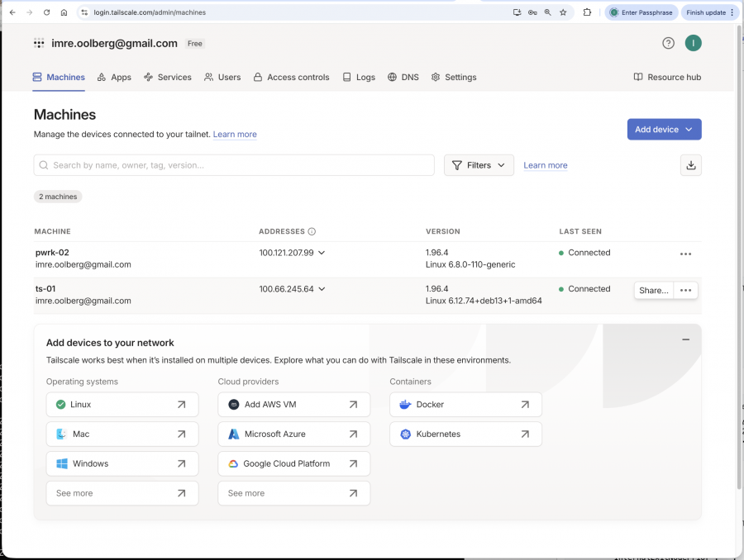Open the three-dot menu for ts-01
Viewport: 744px width, 560px height.
tap(685, 290)
